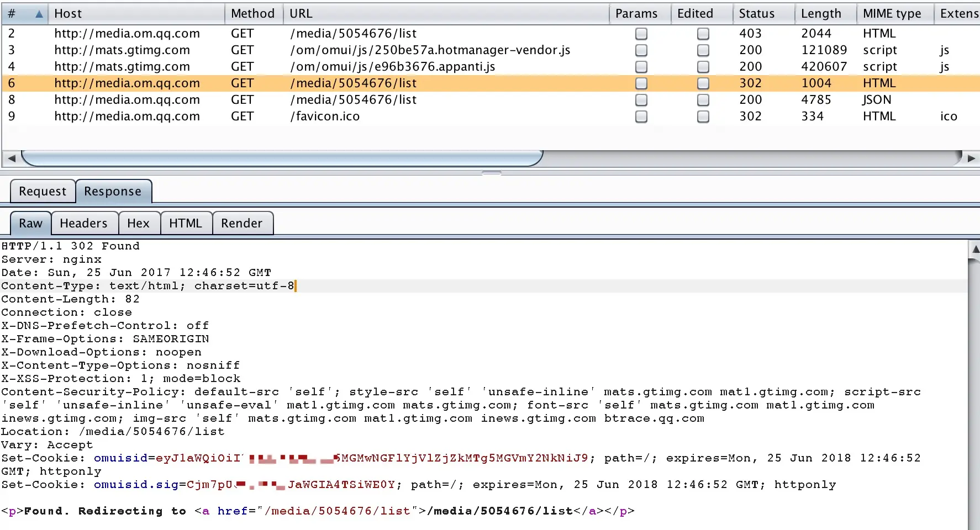Sort by Status column header

763,14
